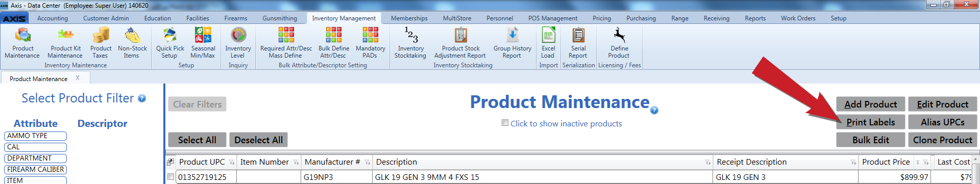Open Bulk Define Attr/Desc
980x184 pixels.
(x=333, y=43)
